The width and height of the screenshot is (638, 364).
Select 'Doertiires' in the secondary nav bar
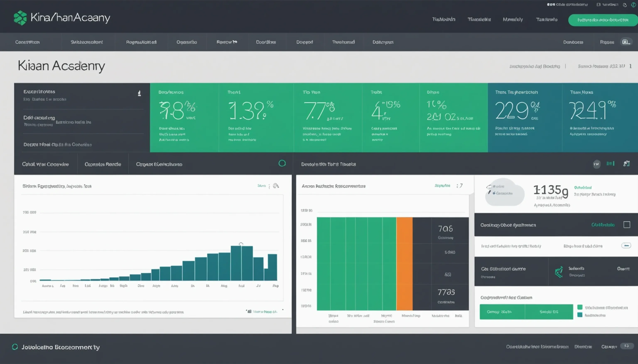tap(266, 42)
